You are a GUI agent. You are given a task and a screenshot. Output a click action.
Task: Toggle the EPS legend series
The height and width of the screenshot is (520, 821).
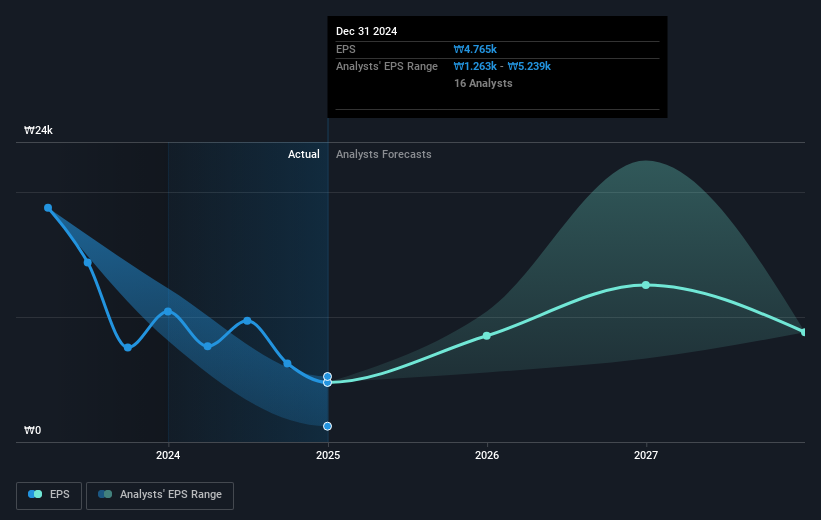pyautogui.click(x=49, y=495)
